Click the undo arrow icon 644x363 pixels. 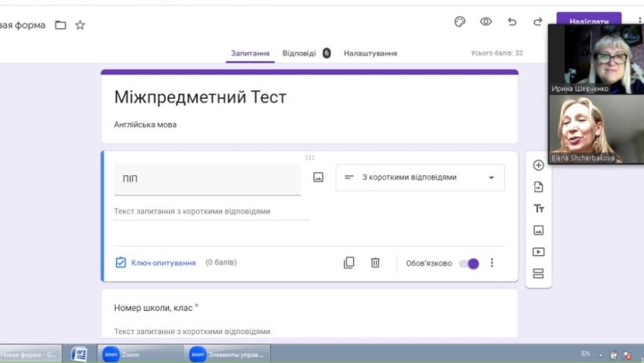pyautogui.click(x=512, y=22)
